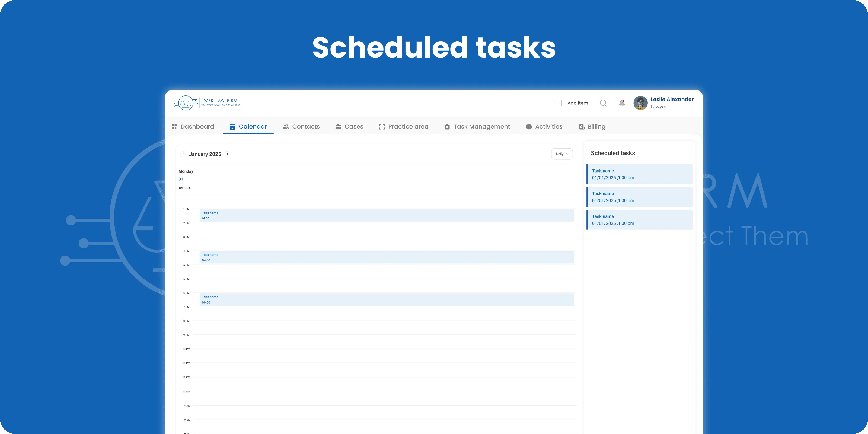Click the 7 PM time label
Viewport: 868px width, 434px height.
point(186,307)
